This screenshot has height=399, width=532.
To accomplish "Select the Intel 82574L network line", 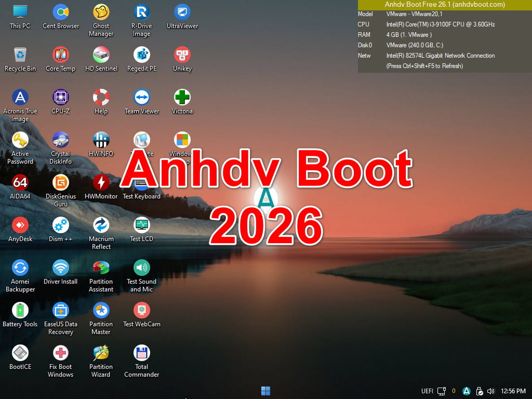I will click(441, 56).
